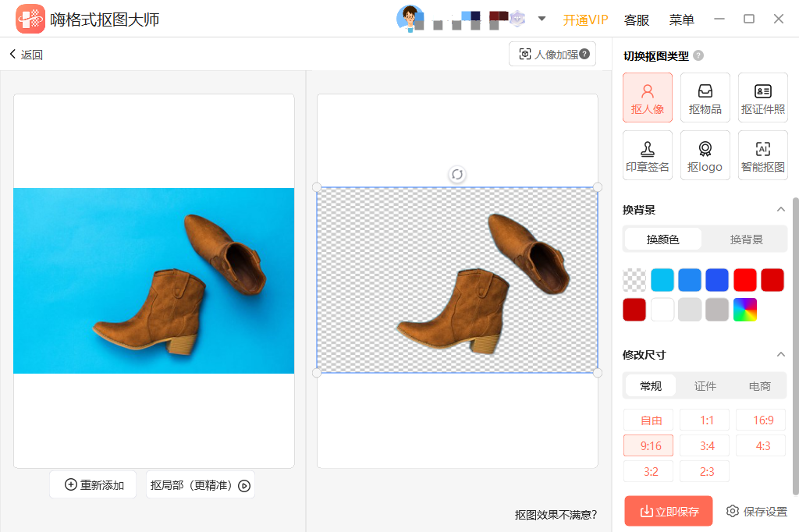Image resolution: width=799 pixels, height=532 pixels.
Task: Click the rotate handle above the cutout
Action: [457, 174]
